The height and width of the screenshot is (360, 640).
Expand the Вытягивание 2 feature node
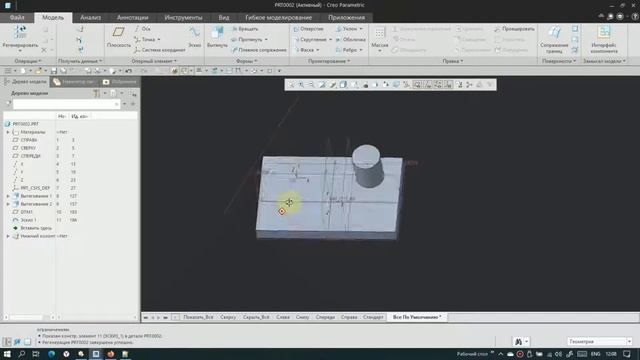(8, 204)
